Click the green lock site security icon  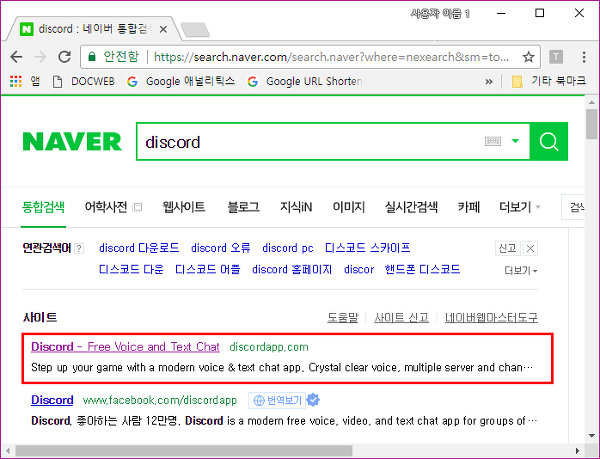point(91,57)
